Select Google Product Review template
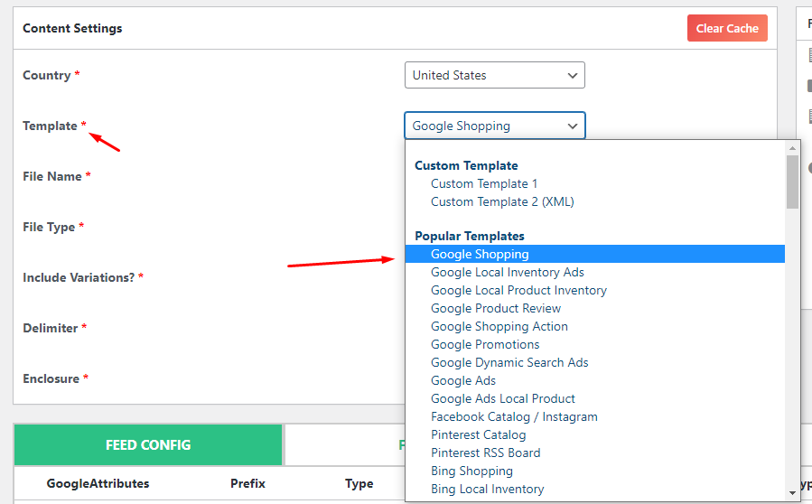Viewport: 812px width, 504px height. point(496,309)
